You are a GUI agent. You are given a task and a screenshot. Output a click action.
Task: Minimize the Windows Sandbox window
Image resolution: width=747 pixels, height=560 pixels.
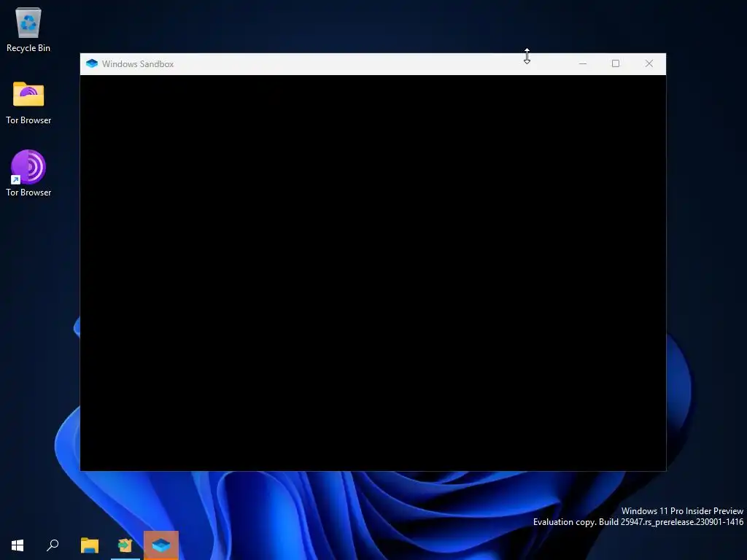583,64
